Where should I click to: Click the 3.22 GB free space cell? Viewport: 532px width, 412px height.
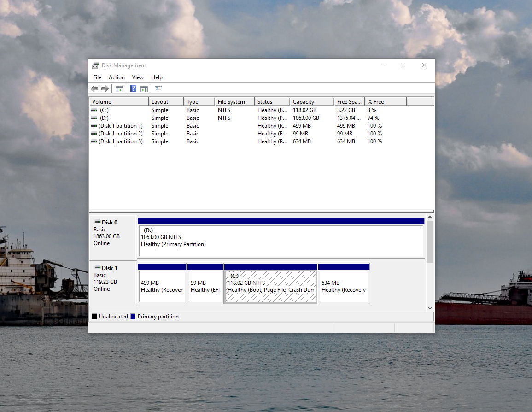346,110
